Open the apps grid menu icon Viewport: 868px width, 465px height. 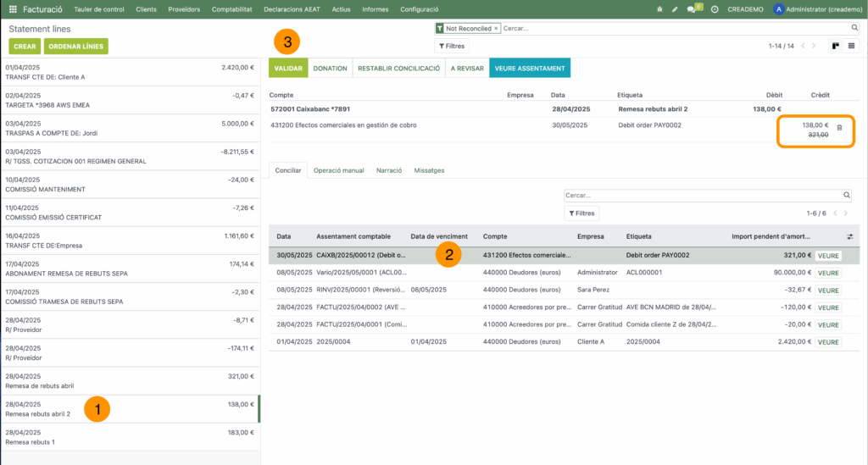tap(13, 8)
